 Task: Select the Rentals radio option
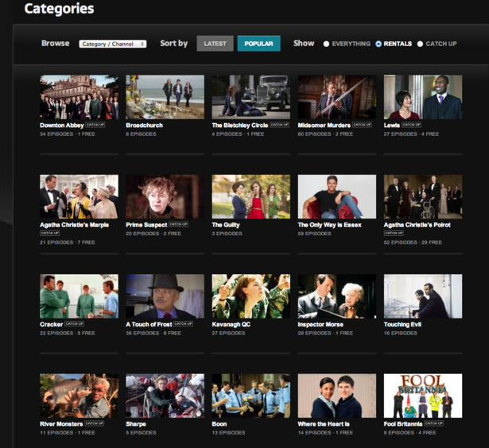point(378,44)
